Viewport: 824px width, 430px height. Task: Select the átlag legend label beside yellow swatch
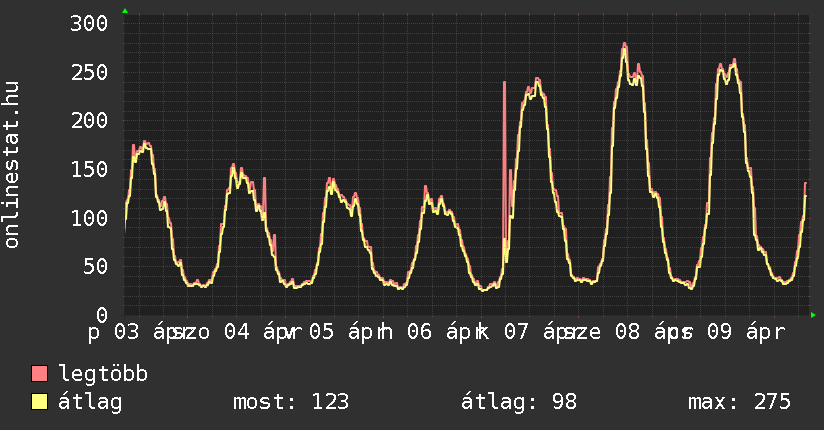[x=91, y=402]
